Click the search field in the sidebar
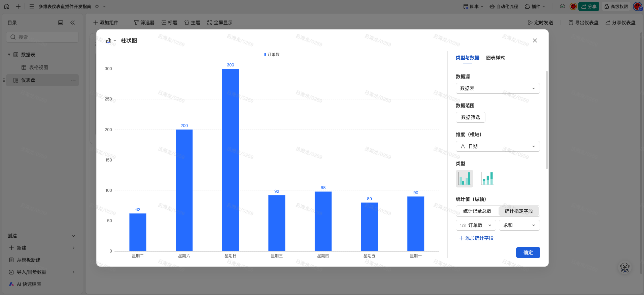The image size is (644, 295). tap(42, 37)
